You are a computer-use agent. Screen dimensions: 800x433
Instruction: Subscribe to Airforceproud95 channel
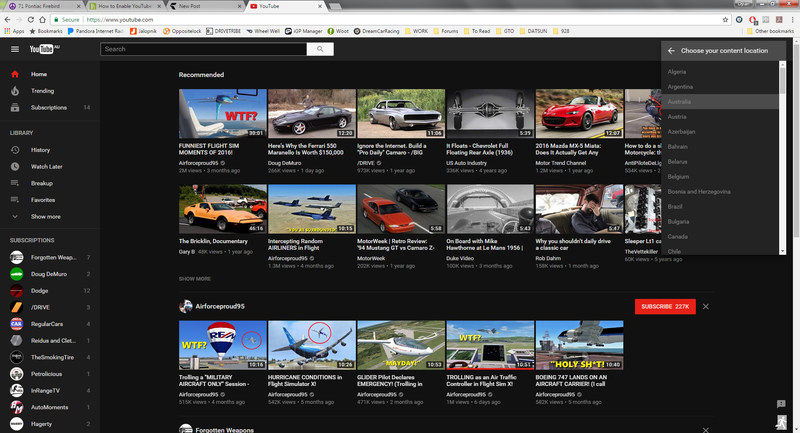665,307
